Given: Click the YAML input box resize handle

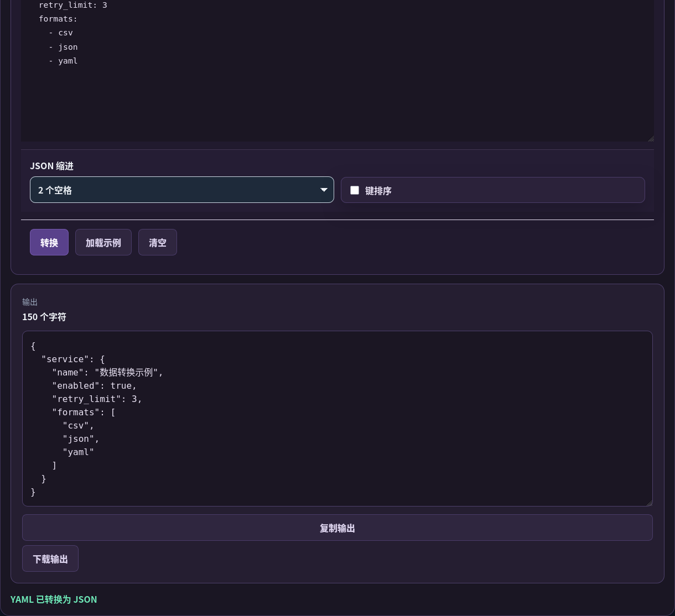Looking at the screenshot, I should (650, 138).
